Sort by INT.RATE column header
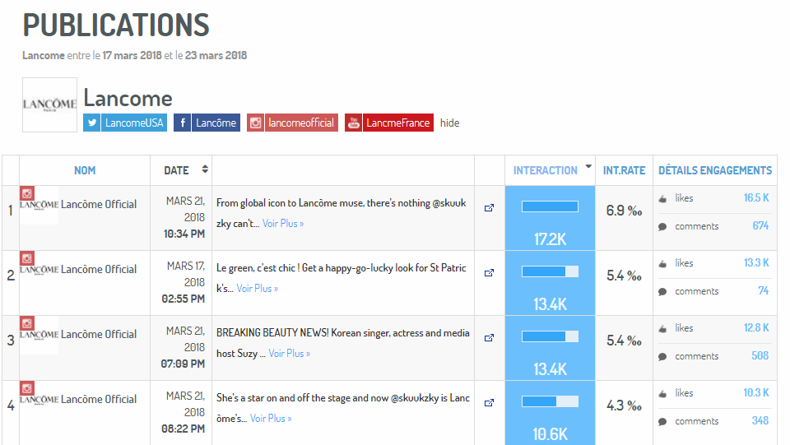This screenshot has width=790, height=445. pos(624,171)
